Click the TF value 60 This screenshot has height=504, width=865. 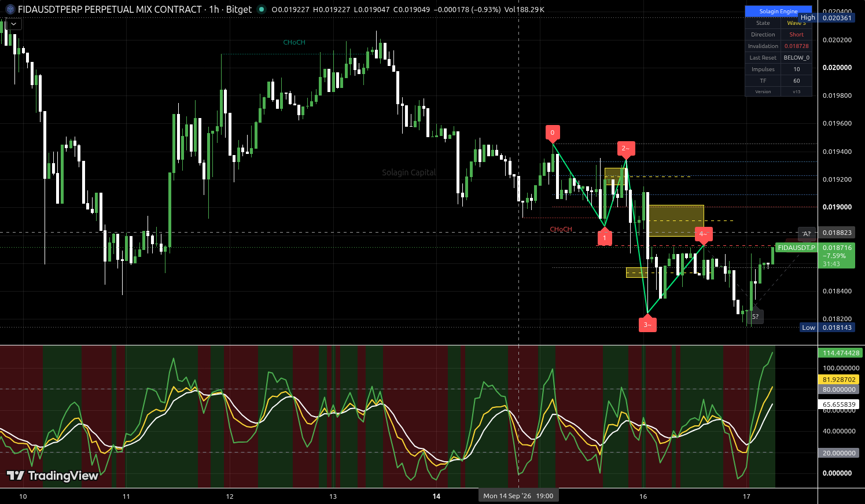[797, 81]
